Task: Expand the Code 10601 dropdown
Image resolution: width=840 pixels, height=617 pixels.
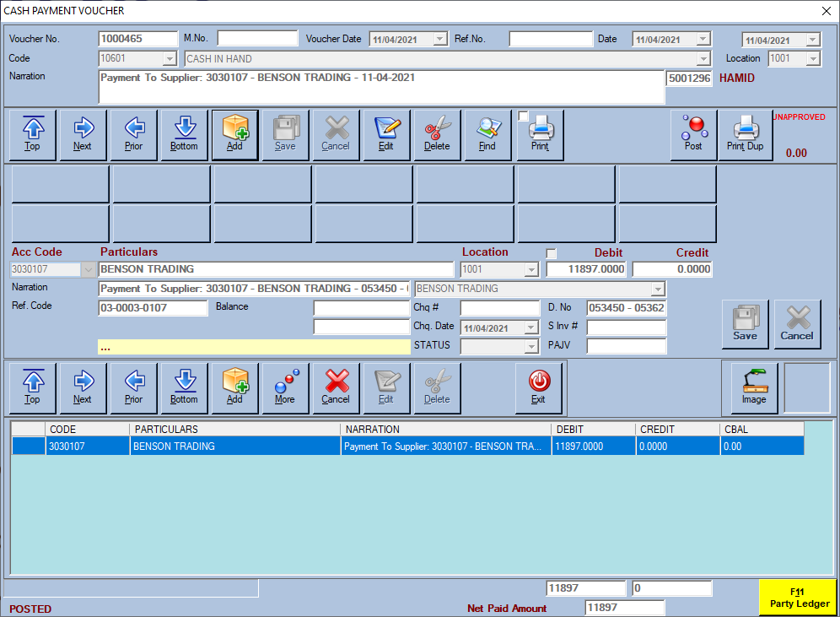Action: [x=170, y=58]
